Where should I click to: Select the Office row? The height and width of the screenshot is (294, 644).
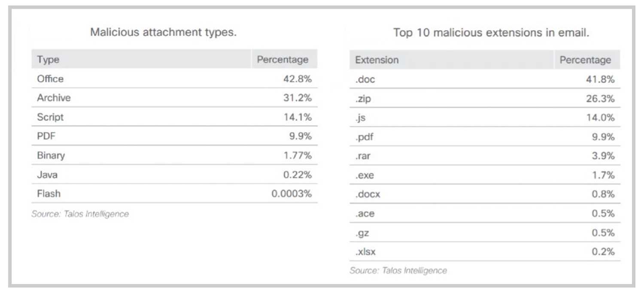175,79
